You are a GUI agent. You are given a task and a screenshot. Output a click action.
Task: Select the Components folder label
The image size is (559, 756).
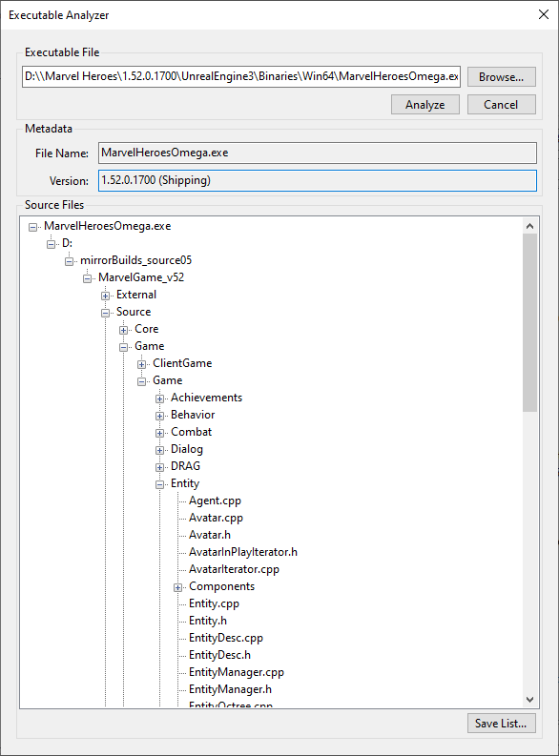coord(221,586)
